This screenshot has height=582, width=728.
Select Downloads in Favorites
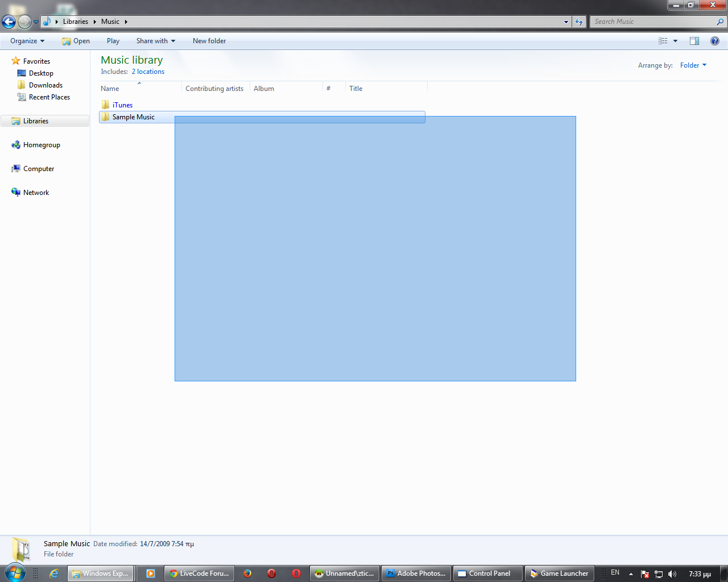45,85
